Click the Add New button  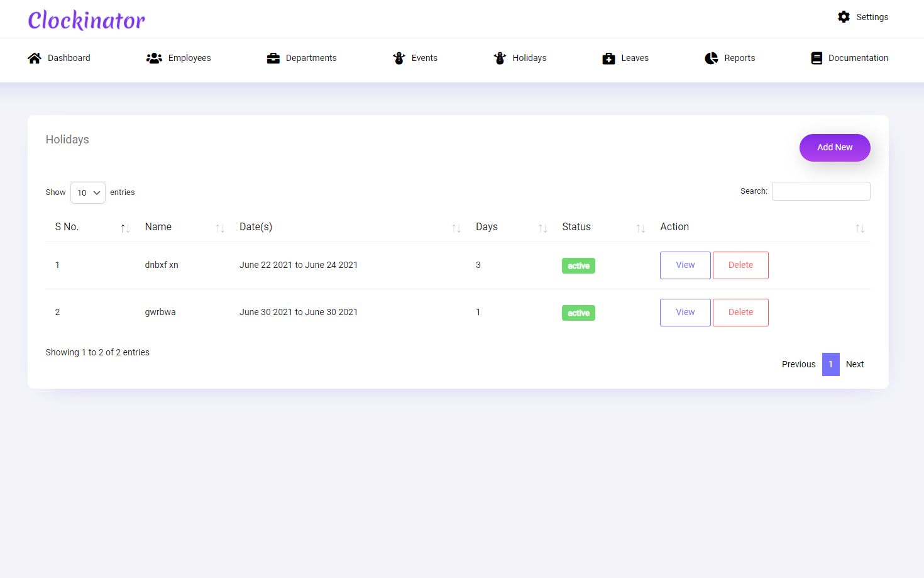pos(835,147)
